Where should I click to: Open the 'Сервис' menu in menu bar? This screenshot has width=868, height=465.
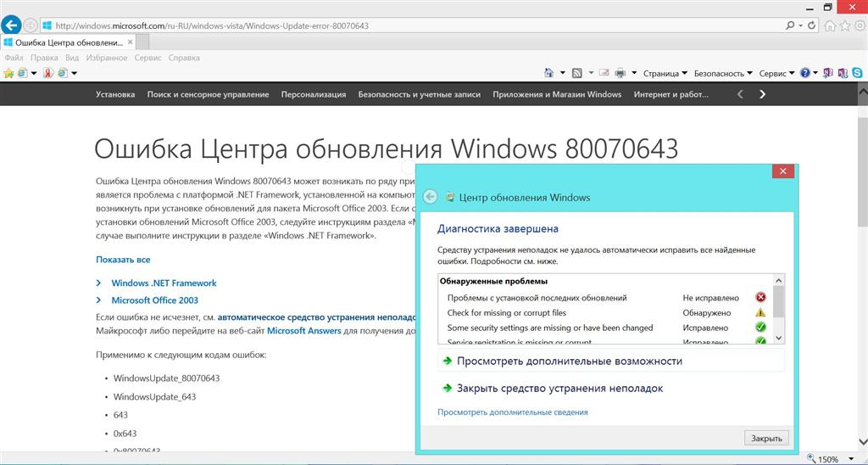[147, 58]
